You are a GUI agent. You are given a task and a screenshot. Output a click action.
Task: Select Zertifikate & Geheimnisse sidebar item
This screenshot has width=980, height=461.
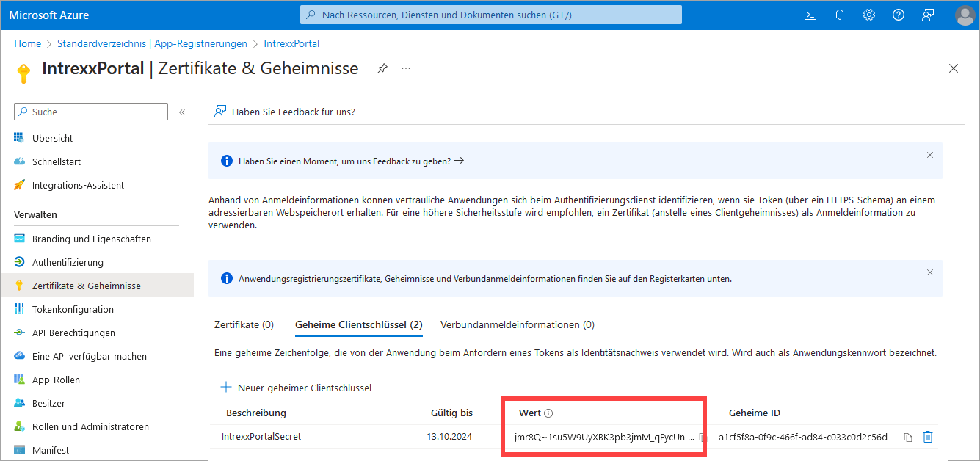[x=97, y=286]
